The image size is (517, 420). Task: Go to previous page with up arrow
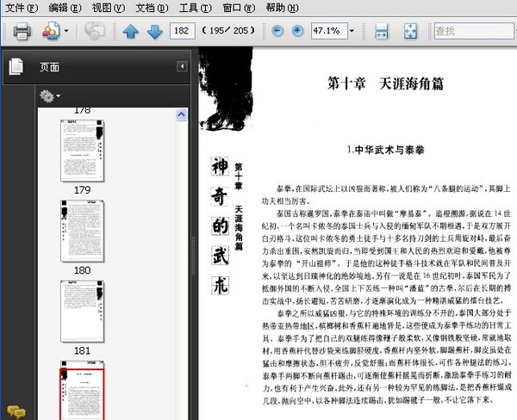[131, 32]
